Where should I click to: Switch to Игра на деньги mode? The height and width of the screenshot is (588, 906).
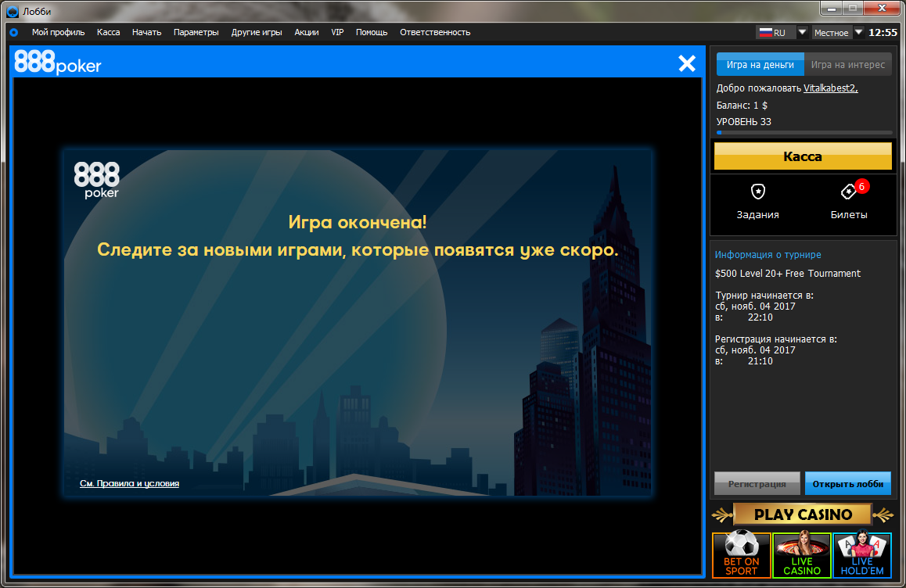(x=760, y=65)
